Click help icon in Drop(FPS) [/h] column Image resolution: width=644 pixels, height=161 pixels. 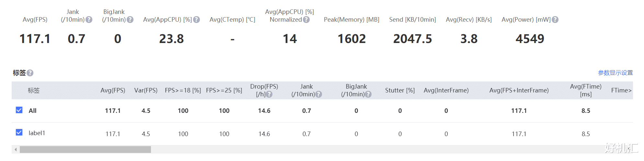269,94
